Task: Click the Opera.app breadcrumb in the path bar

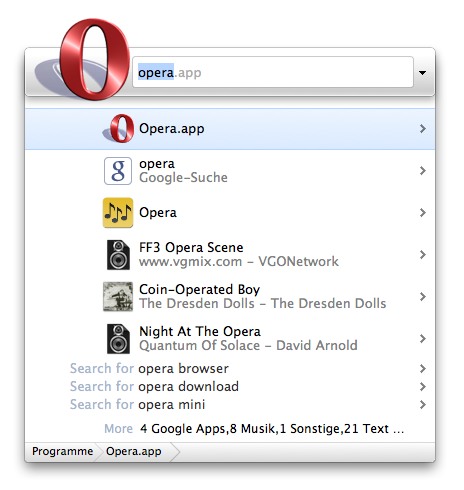Action: [134, 451]
